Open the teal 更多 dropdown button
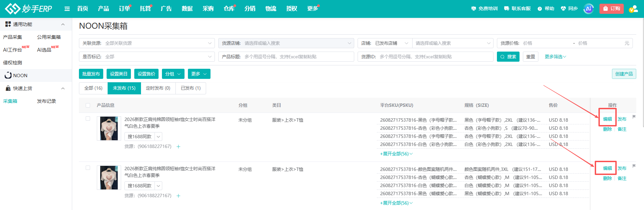Screen dimensions: 644x210 199,74
